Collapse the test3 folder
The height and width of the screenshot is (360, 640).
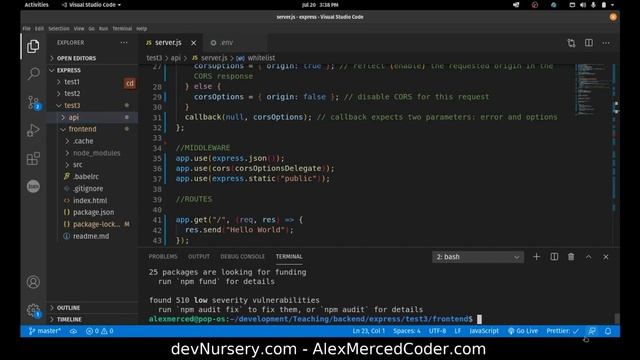[72, 105]
